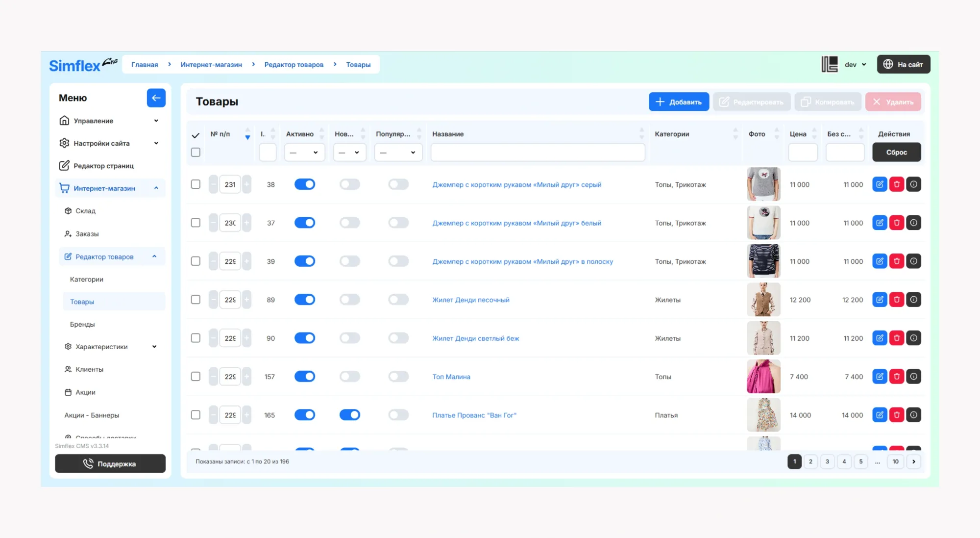
Task: Click the Сброс filter reset button
Action: pos(896,152)
